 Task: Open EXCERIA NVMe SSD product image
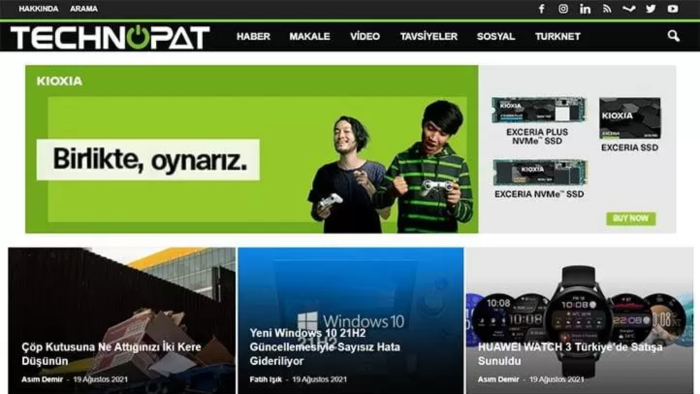coord(540,172)
